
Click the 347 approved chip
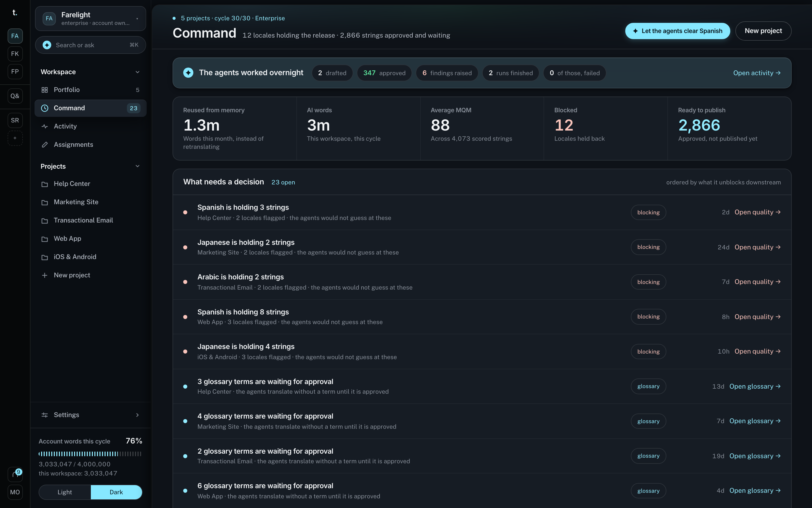(384, 73)
